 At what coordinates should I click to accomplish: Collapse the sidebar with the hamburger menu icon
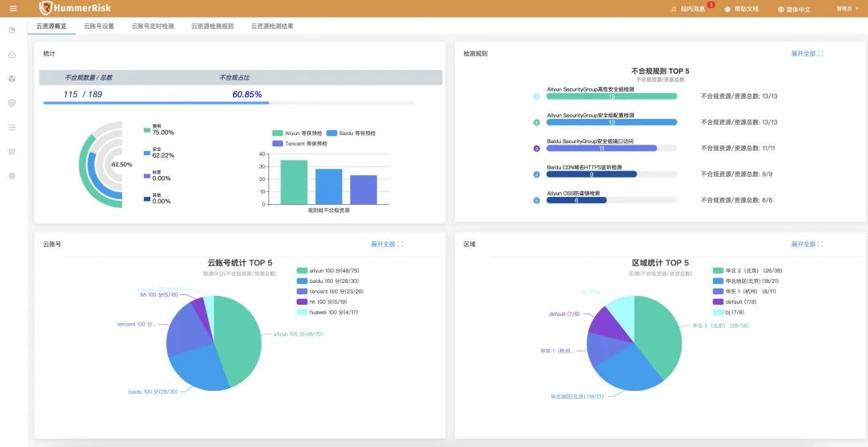point(14,8)
